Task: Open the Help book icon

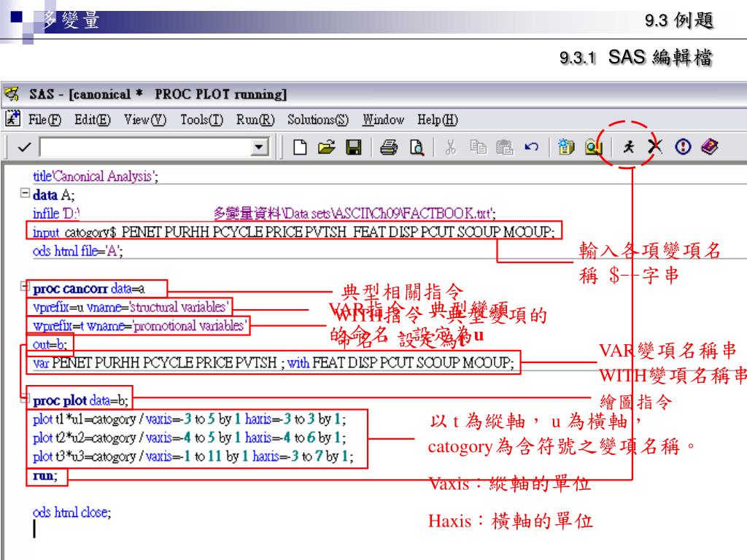Action: [x=709, y=147]
